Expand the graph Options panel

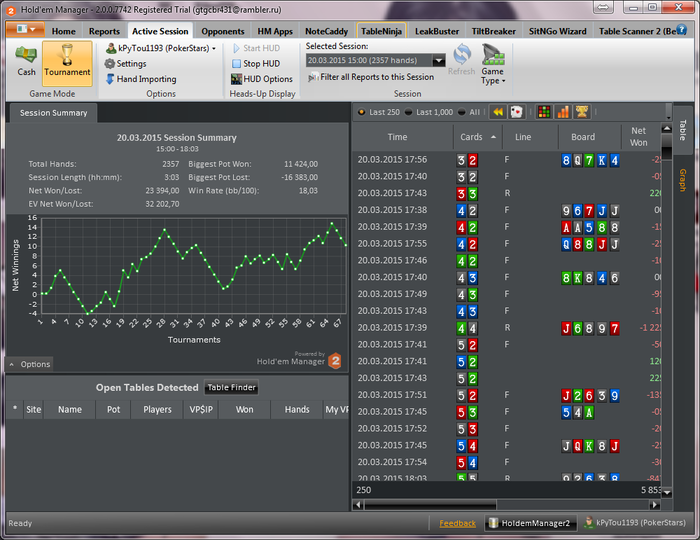pyautogui.click(x=29, y=364)
